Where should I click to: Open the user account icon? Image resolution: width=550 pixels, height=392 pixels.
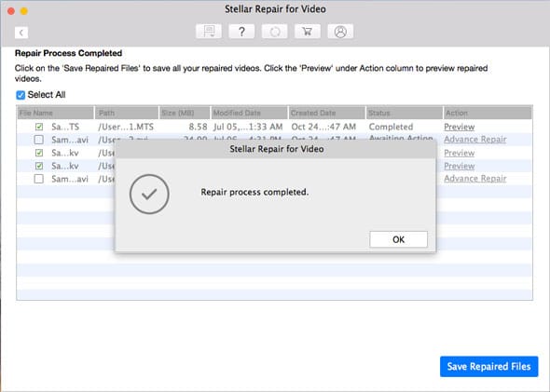340,32
